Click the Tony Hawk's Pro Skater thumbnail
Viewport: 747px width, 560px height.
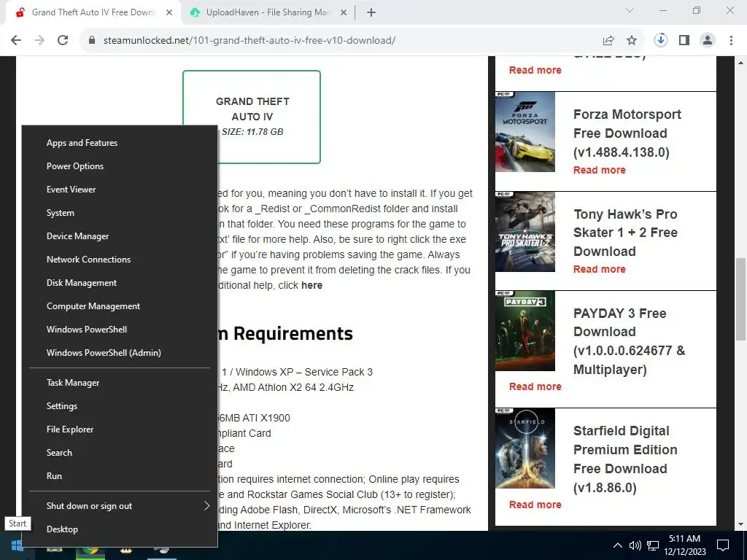click(x=525, y=231)
